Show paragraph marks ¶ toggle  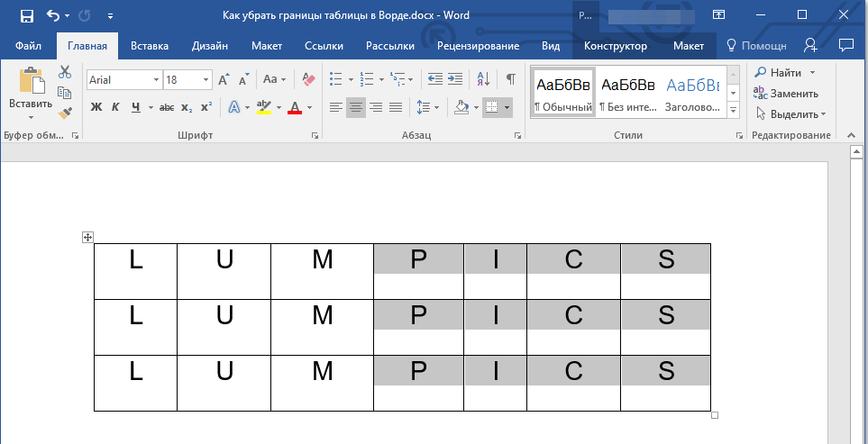coord(510,79)
